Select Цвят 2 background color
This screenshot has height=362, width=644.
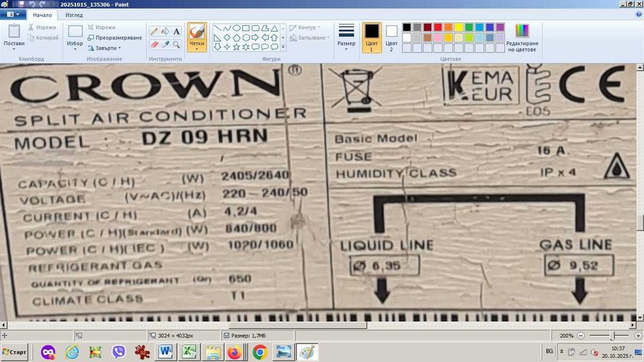(x=392, y=38)
